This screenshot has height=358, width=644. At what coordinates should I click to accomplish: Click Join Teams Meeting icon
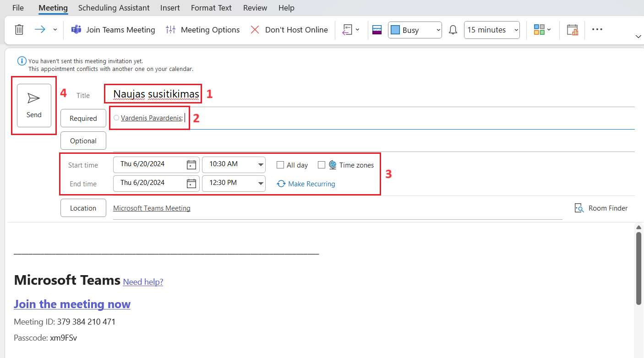coord(76,30)
